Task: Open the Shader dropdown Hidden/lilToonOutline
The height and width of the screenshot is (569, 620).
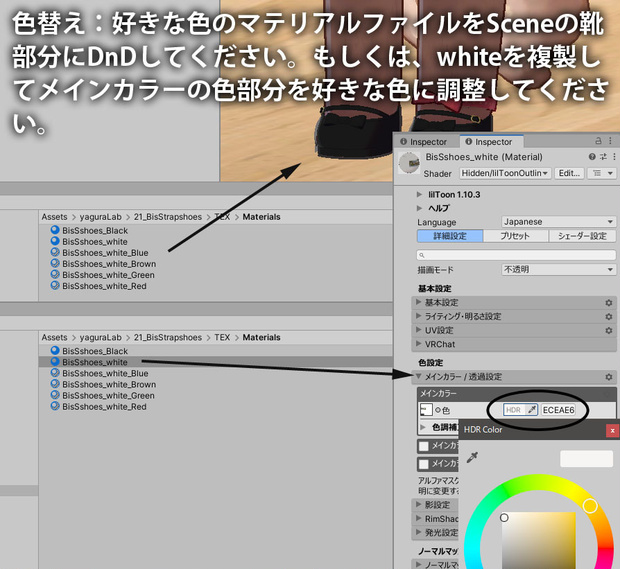Action: point(505,173)
